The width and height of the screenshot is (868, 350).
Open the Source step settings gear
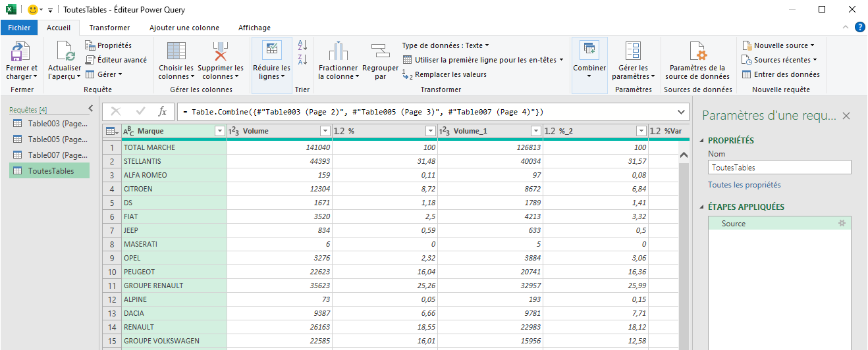pyautogui.click(x=841, y=224)
